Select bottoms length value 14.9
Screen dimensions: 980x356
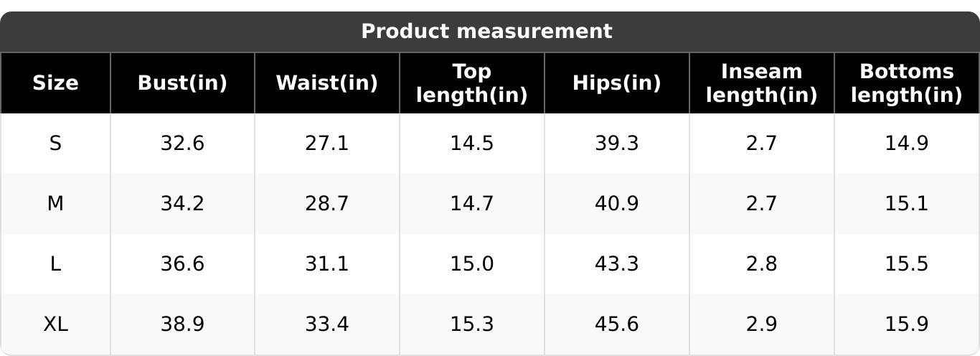[906, 144]
